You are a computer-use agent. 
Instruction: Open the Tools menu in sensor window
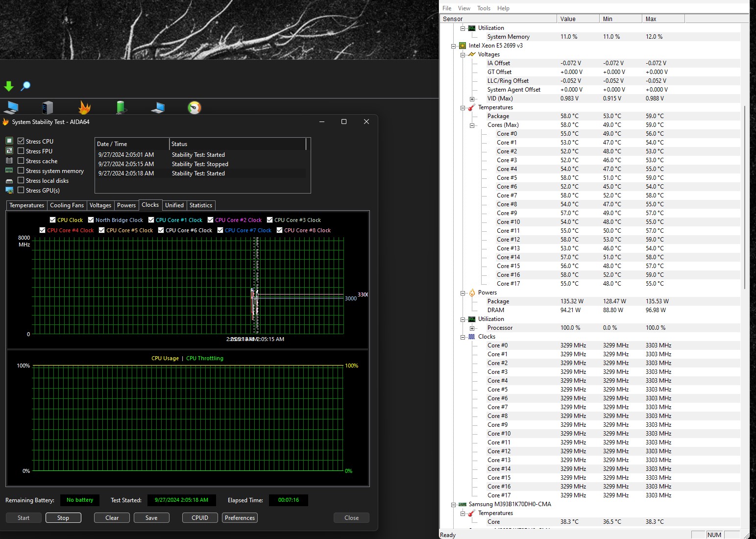coord(484,8)
